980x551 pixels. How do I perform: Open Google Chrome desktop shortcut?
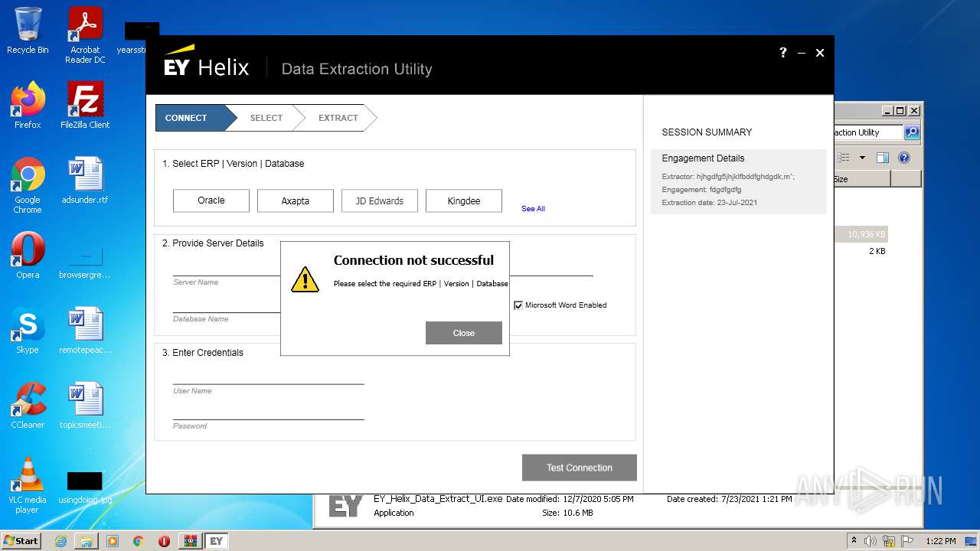[x=28, y=185]
